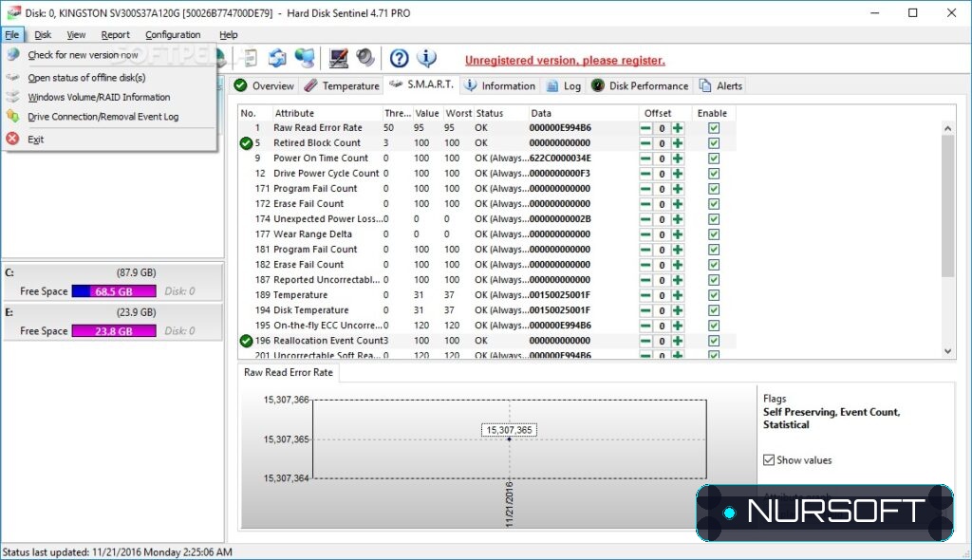972x560 pixels.
Task: Sort by the Attribute column header
Action: (327, 113)
